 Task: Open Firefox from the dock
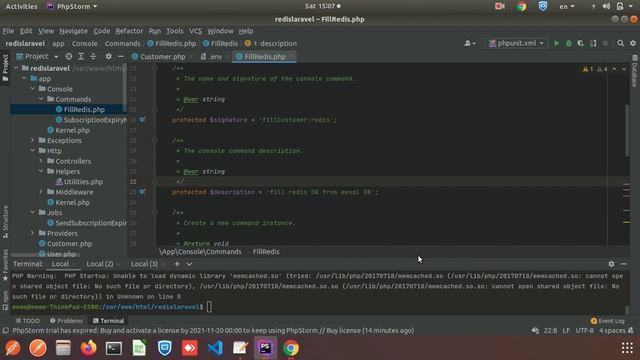(88, 348)
